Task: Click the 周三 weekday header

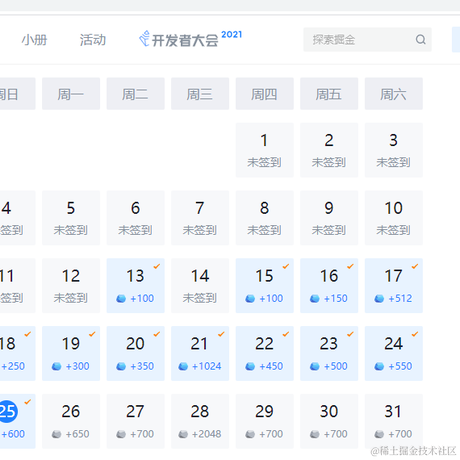Action: coord(200,94)
